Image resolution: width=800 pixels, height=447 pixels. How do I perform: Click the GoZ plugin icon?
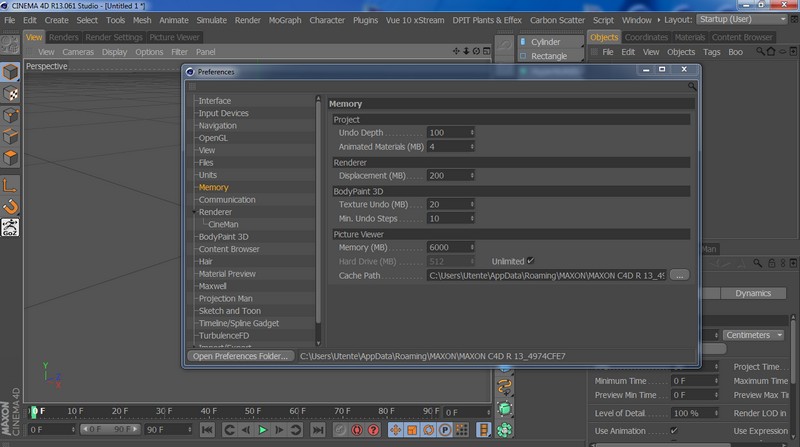tap(10, 228)
